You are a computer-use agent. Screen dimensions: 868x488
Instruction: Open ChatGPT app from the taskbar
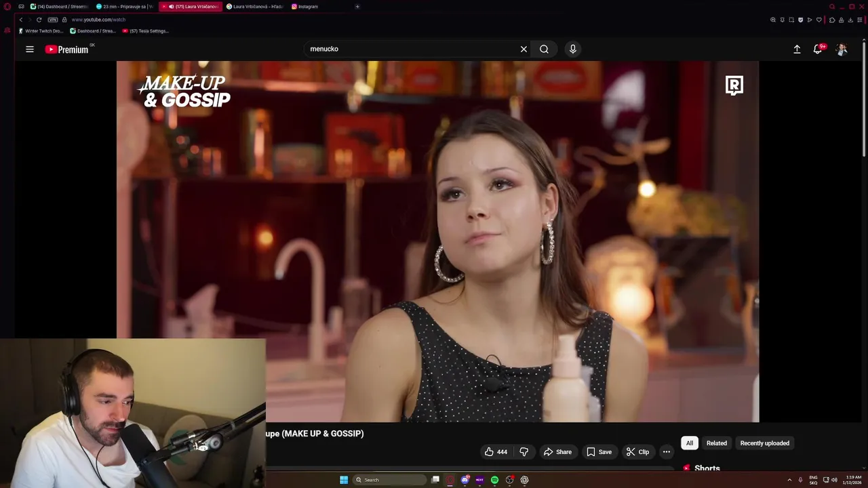524,480
